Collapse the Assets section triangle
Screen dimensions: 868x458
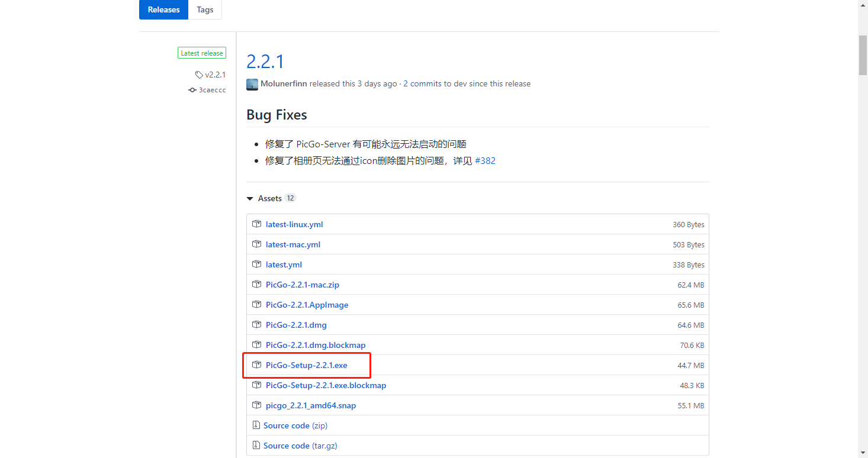250,198
